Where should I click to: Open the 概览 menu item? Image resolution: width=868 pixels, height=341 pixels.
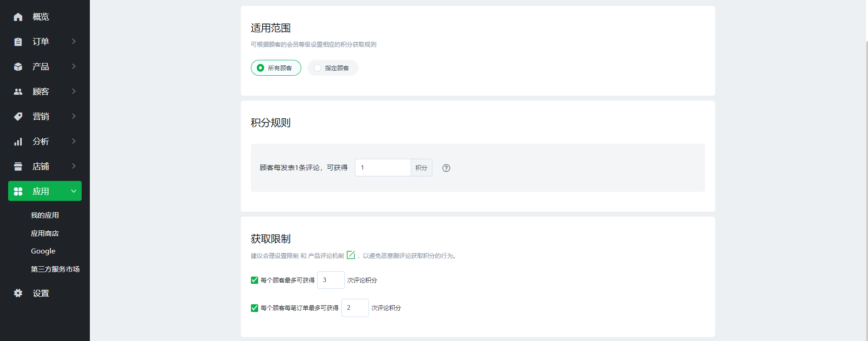coord(45,17)
